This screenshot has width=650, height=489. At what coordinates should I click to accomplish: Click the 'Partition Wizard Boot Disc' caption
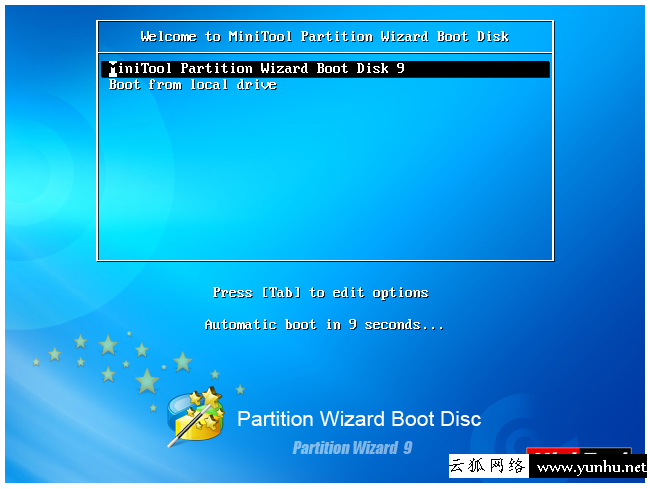pos(359,419)
